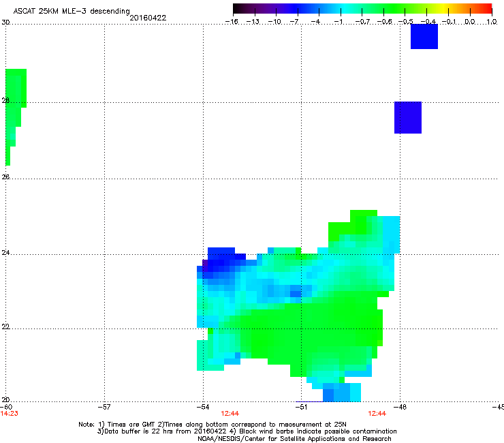
Task: Click the -7 color bar tick label
Action: click(x=294, y=22)
